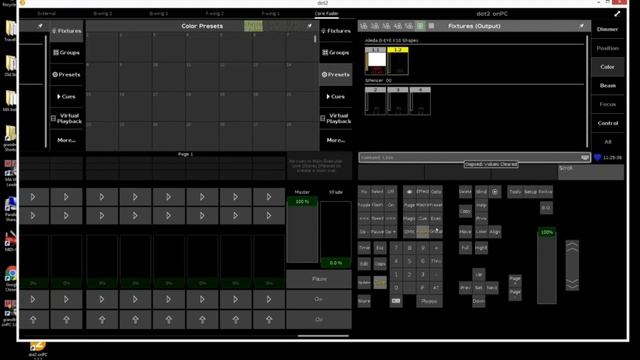This screenshot has height=360, width=640.
Task: Select the white fixture tile 1.1
Action: coord(375,61)
